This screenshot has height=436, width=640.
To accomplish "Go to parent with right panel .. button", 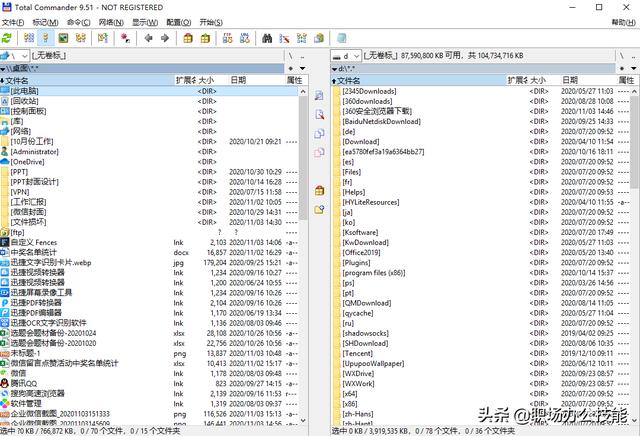I will pyautogui.click(x=633, y=56).
